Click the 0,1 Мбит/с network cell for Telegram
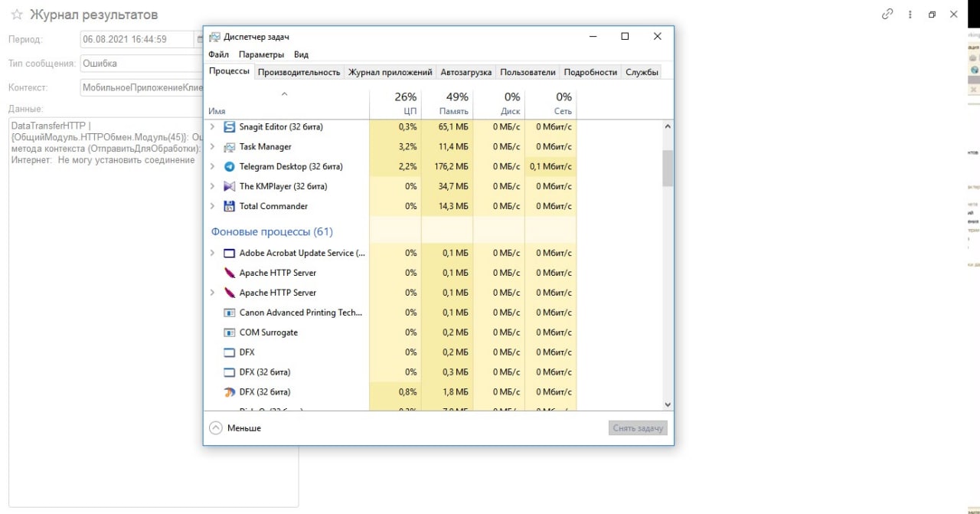 pos(550,166)
